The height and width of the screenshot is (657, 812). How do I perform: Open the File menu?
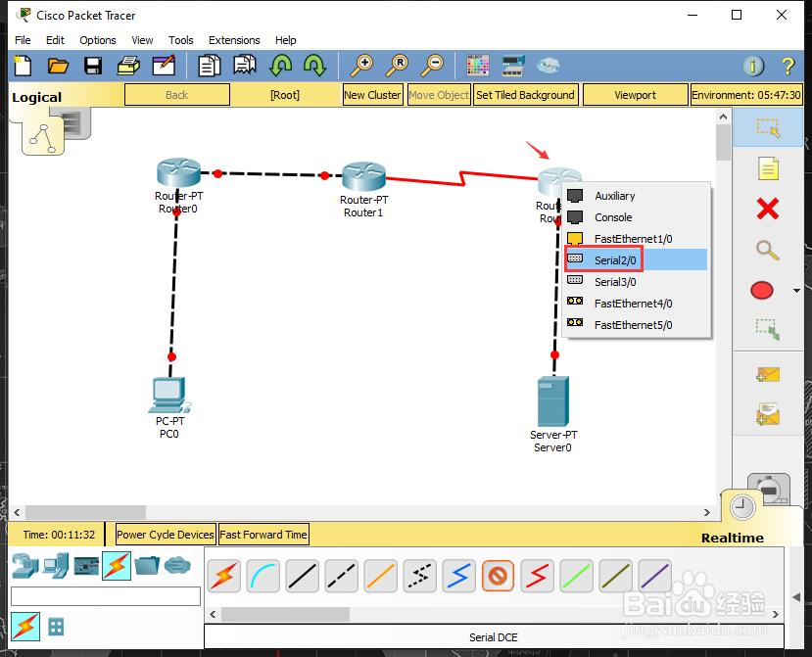coord(23,40)
